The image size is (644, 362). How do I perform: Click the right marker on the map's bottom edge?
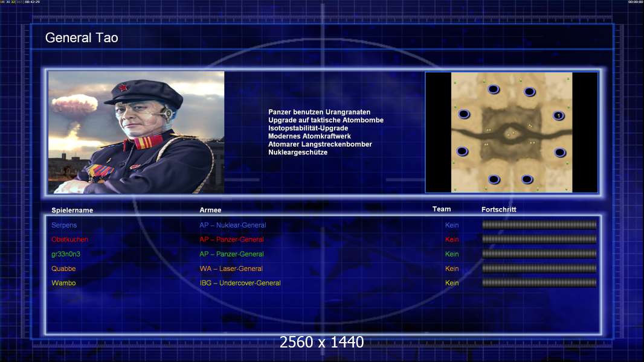527,179
